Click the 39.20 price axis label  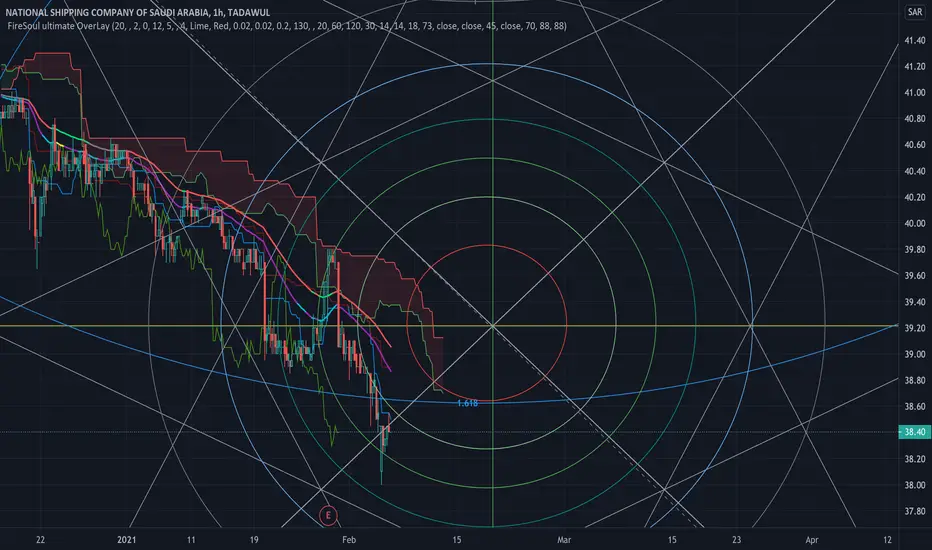click(x=915, y=328)
